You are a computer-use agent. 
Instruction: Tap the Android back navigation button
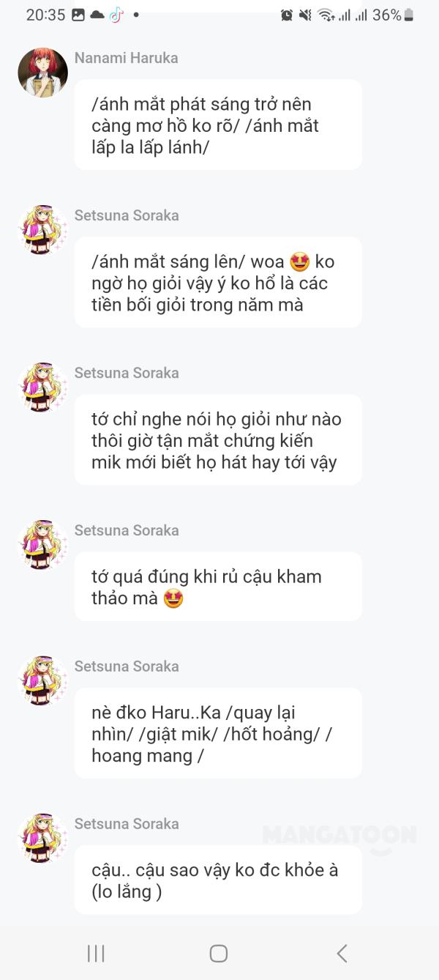[x=342, y=953]
